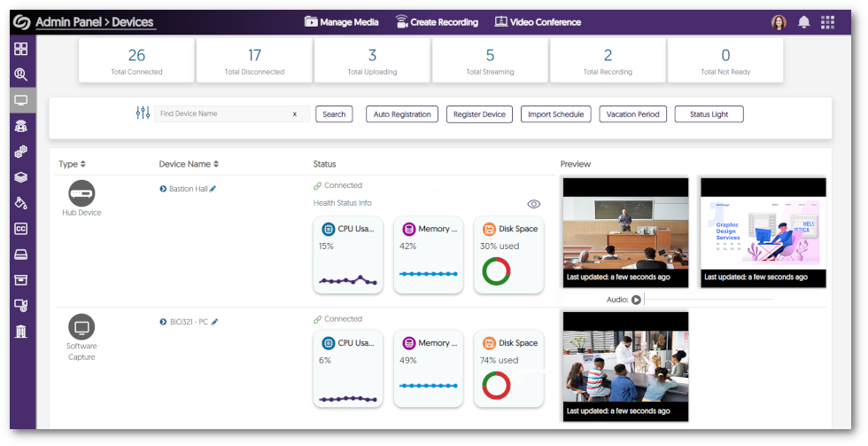This screenshot has height=446, width=868.
Task: Open BIO321 - PC classroom preview thumbnail
Action: click(x=625, y=366)
